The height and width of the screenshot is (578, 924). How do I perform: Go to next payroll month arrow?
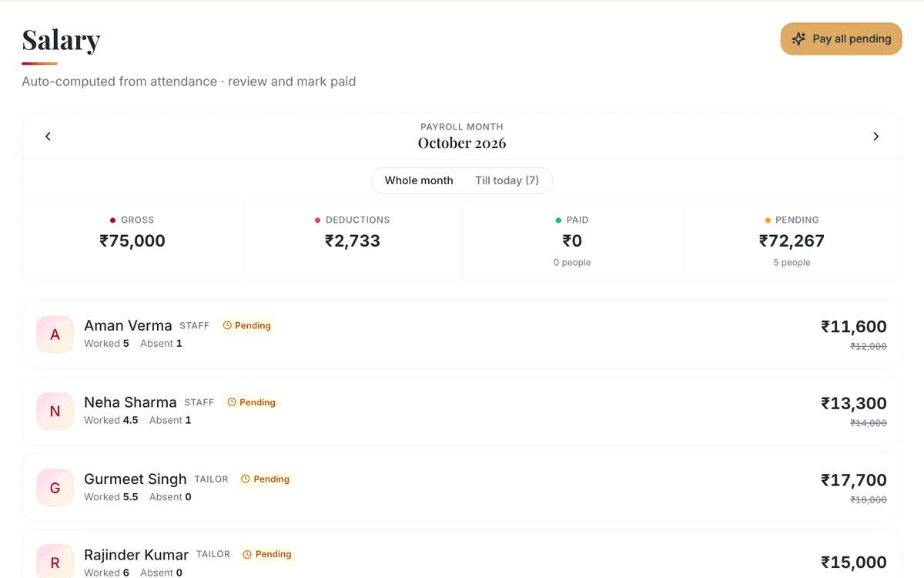[x=875, y=136]
